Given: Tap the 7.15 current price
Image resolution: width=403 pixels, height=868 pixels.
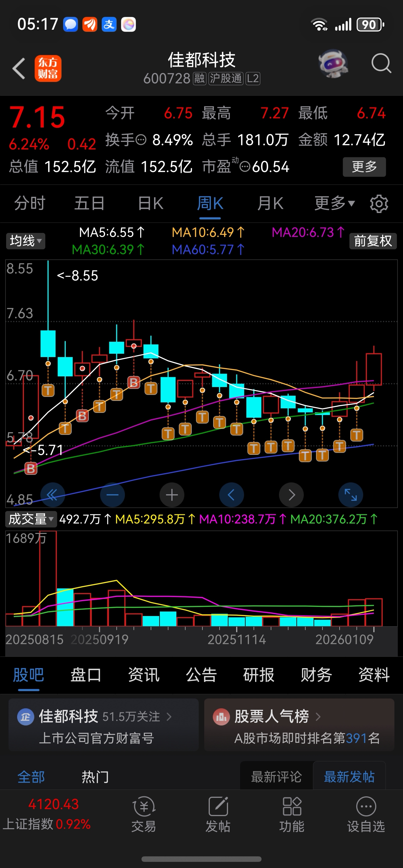Looking at the screenshot, I should (x=37, y=117).
